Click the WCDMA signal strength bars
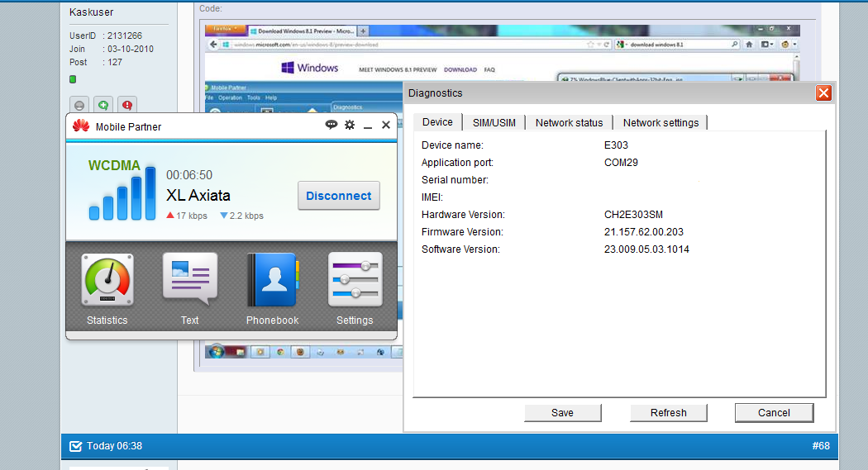868x470 pixels. click(x=122, y=193)
